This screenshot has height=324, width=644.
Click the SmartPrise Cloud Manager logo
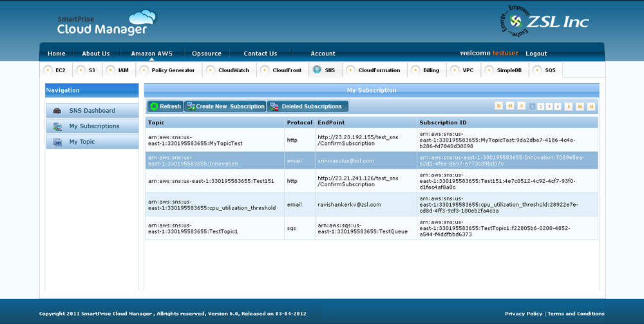106,23
